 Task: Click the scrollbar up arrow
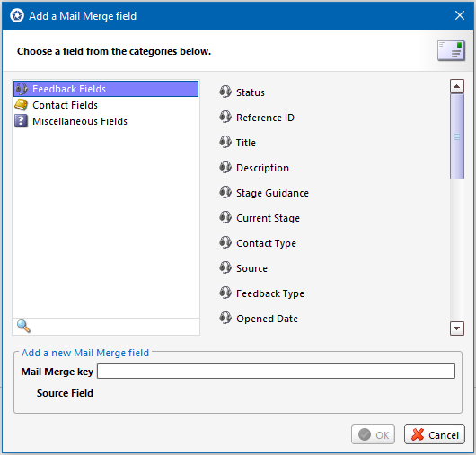(457, 86)
